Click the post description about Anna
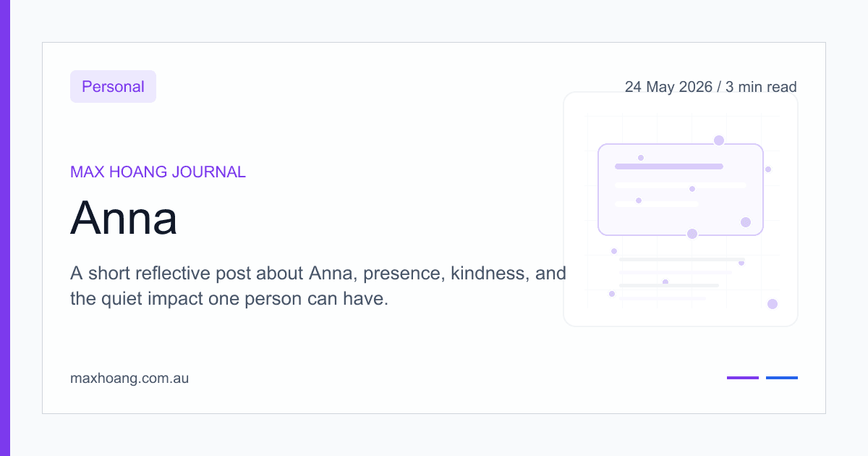This screenshot has height=456, width=868. tap(318, 286)
